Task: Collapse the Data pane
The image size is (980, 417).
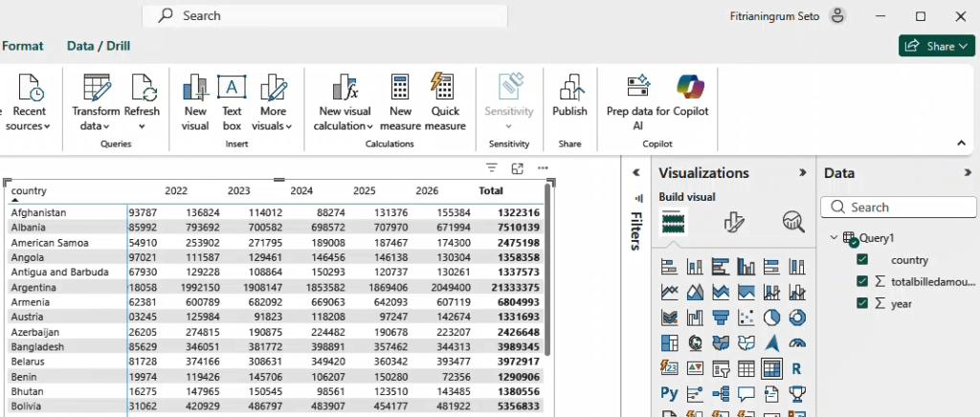Action: [x=968, y=173]
